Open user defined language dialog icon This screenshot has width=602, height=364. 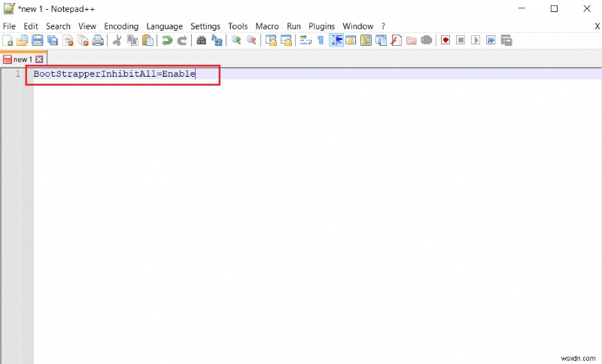point(351,41)
